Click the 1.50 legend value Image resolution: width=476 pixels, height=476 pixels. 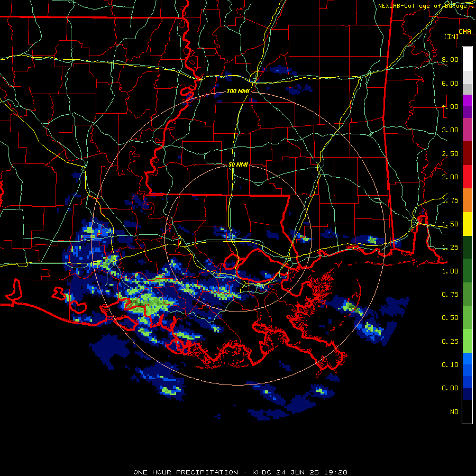(450, 224)
